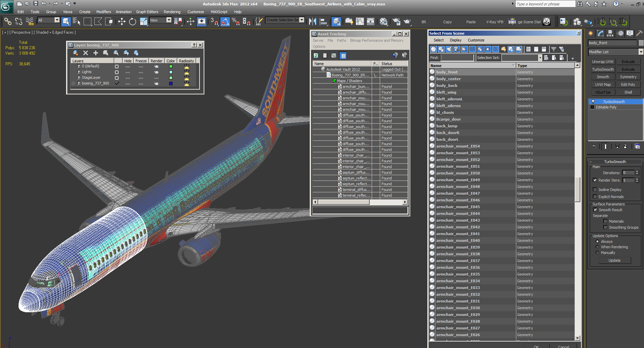Open the Modifier List dropdown

coord(641,52)
